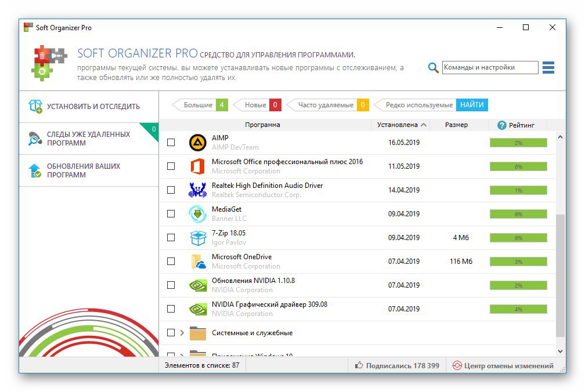This screenshot has height=392, width=585.
Task: Click 7-Zip rating bar 6%
Action: coord(518,238)
